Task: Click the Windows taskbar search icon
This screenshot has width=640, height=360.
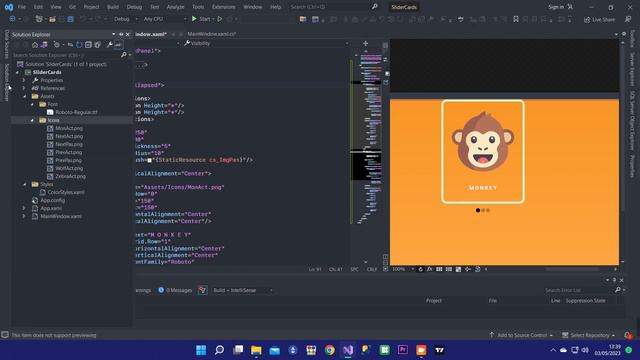Action: (219, 350)
